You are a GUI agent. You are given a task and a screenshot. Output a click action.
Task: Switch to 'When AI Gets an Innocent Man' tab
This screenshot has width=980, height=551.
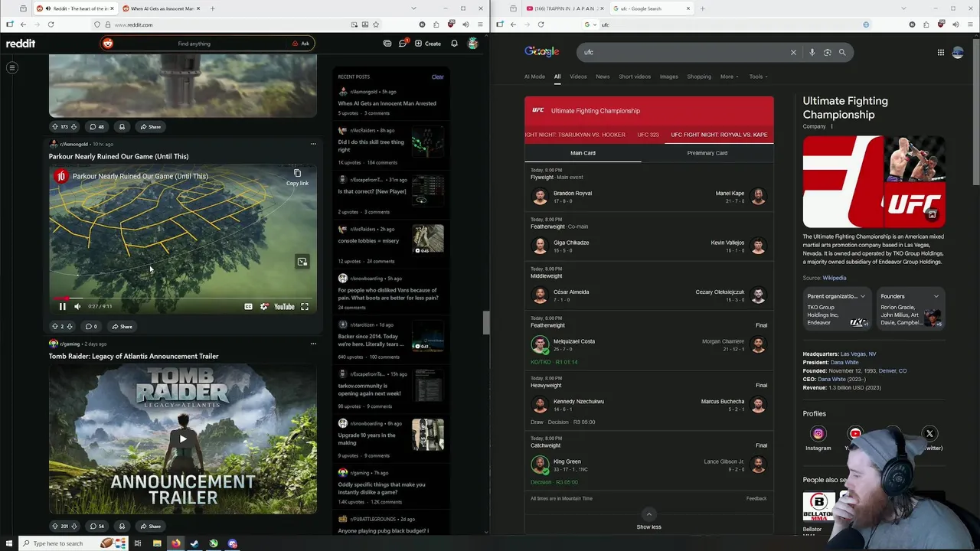161,8
